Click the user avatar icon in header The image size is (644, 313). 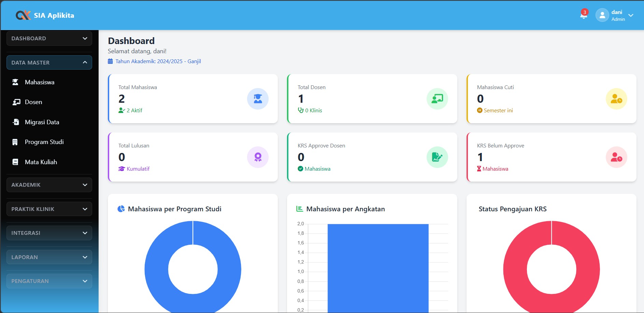(x=602, y=15)
